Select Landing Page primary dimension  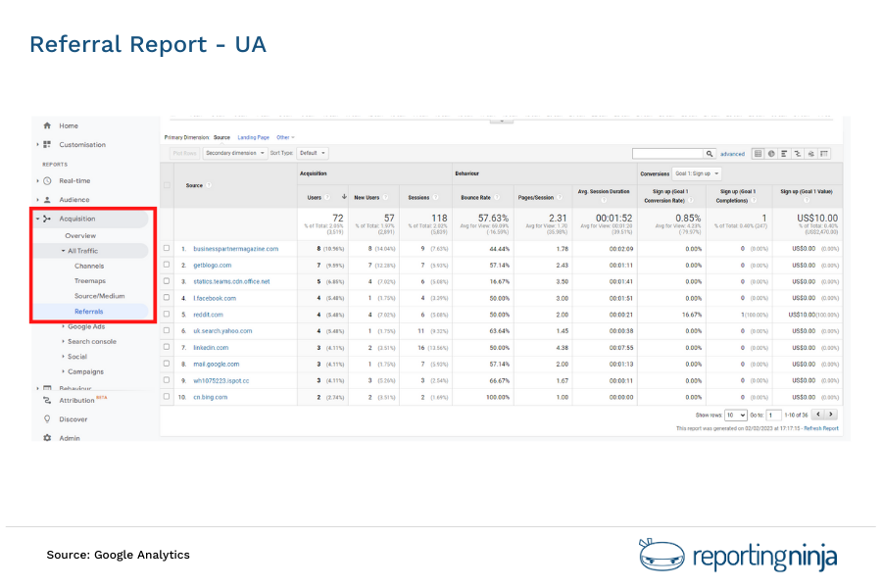click(x=253, y=137)
